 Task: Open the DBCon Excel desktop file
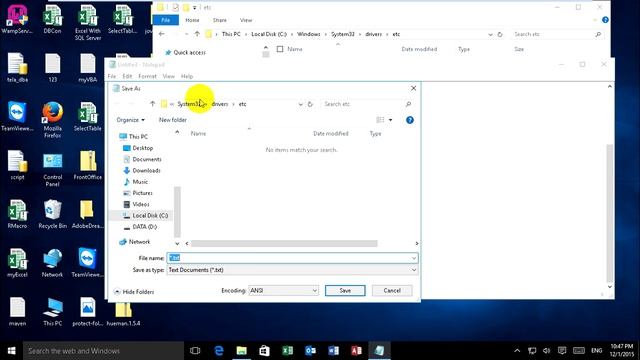pos(52,19)
